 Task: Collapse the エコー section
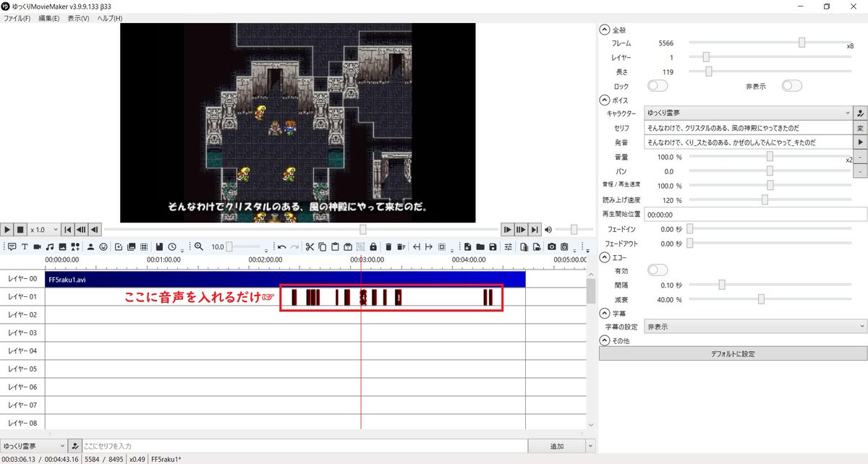604,257
